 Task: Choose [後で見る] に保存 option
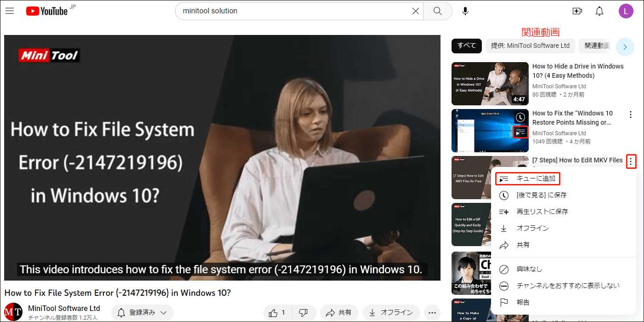click(x=564, y=195)
